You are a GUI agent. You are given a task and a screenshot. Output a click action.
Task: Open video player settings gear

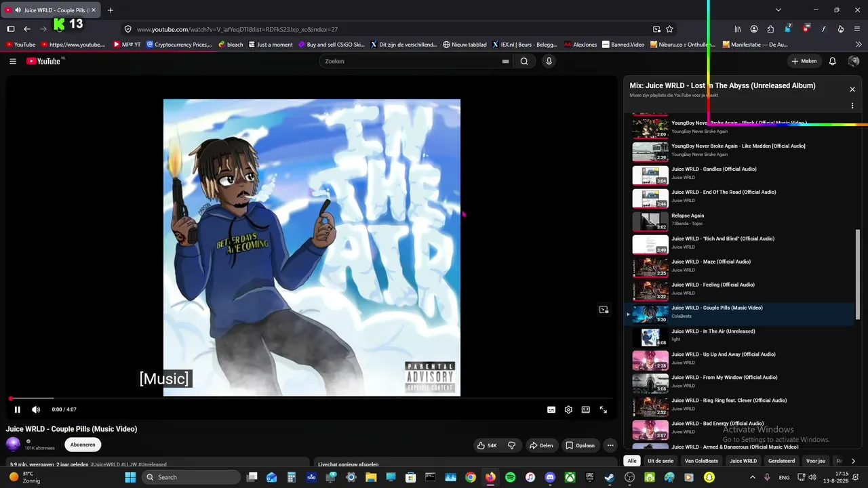[568, 409]
